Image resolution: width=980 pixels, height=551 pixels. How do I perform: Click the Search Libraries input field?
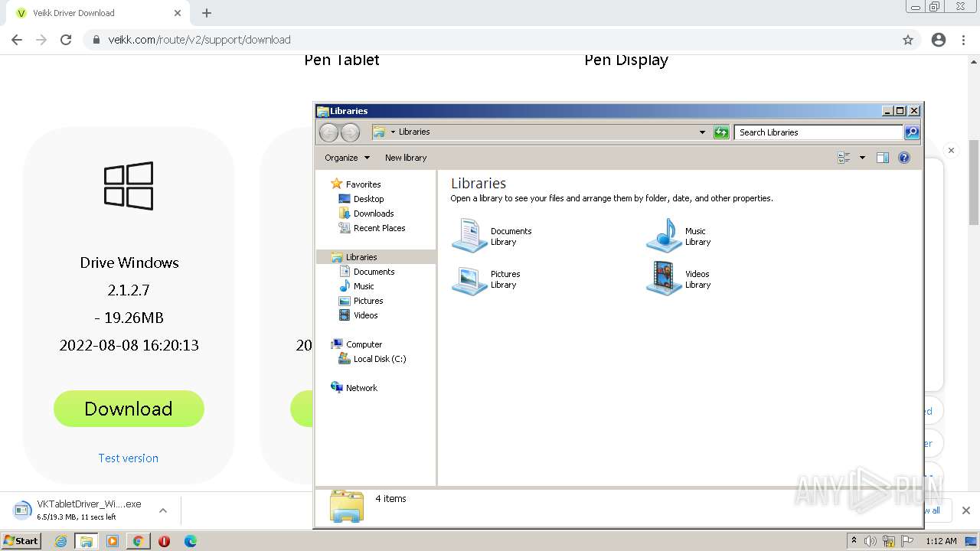point(818,132)
